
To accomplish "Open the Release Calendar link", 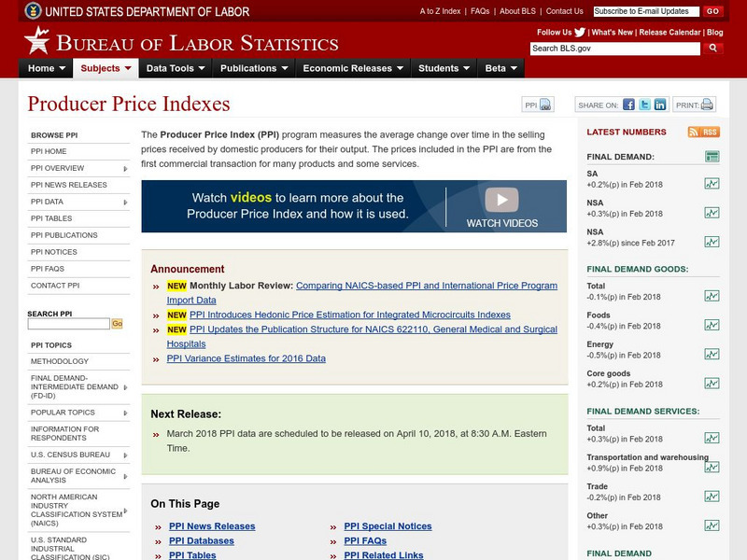I will (669, 33).
